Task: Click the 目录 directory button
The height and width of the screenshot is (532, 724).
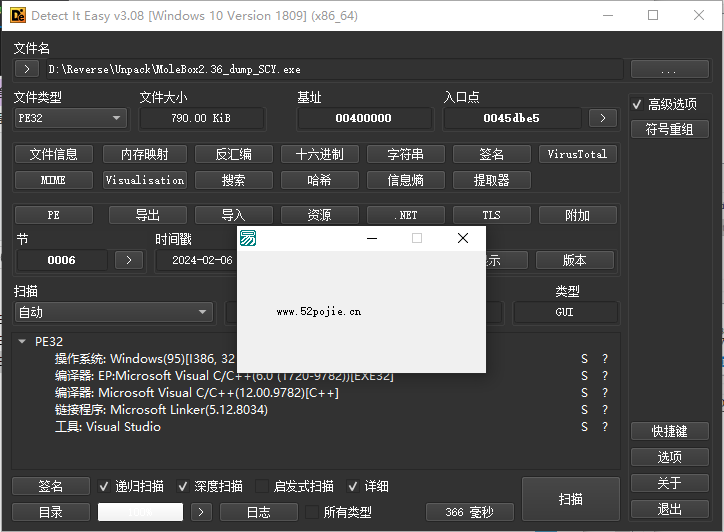Action: [51, 512]
